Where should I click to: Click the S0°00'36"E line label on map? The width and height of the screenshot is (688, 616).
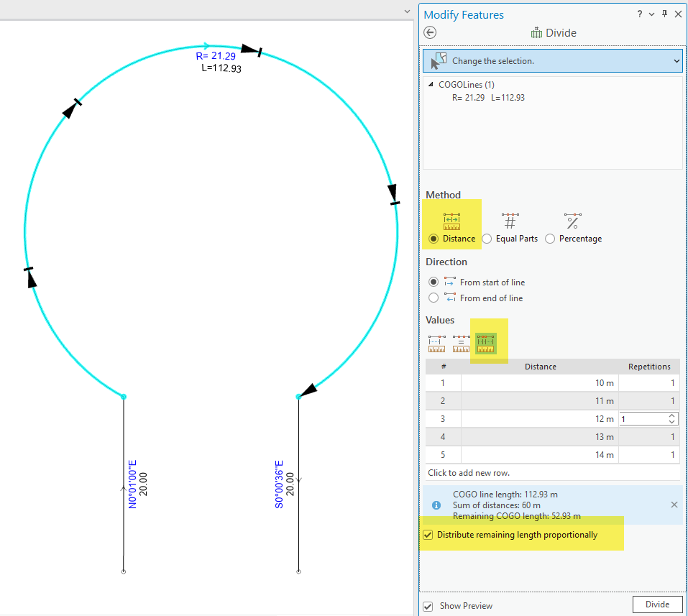point(279,484)
